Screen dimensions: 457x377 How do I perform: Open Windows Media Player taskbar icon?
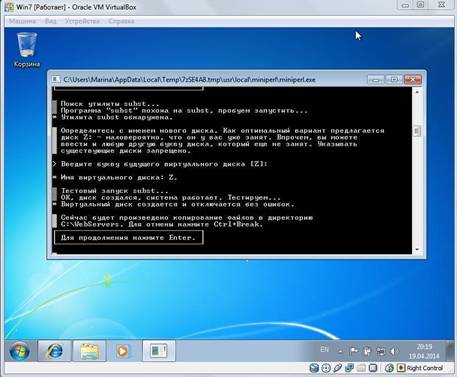click(122, 351)
